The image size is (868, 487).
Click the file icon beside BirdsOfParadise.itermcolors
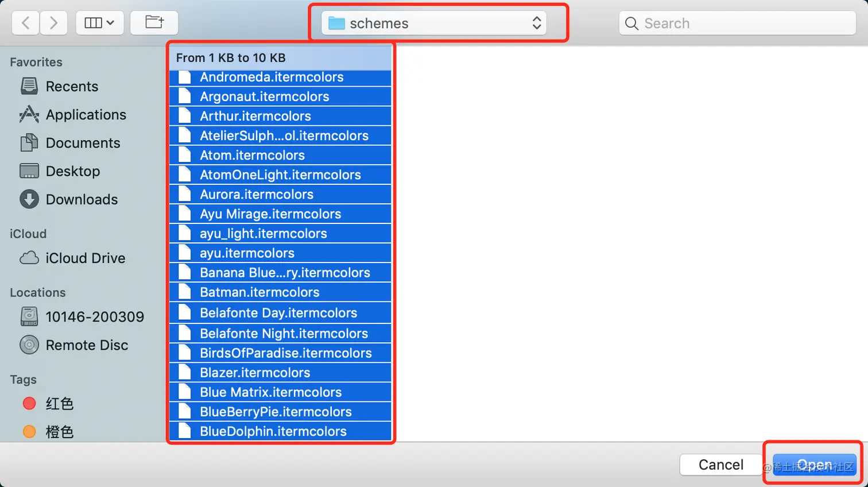184,353
